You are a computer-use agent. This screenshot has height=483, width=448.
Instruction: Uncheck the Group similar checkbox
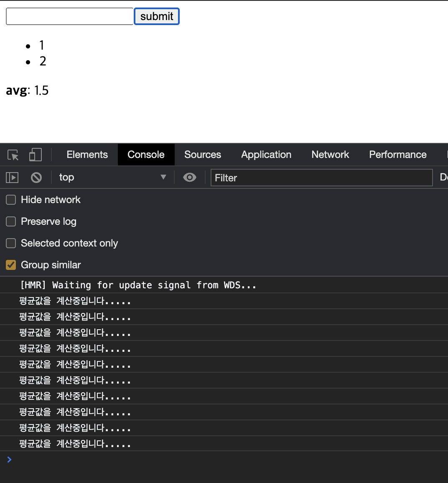[x=11, y=265]
